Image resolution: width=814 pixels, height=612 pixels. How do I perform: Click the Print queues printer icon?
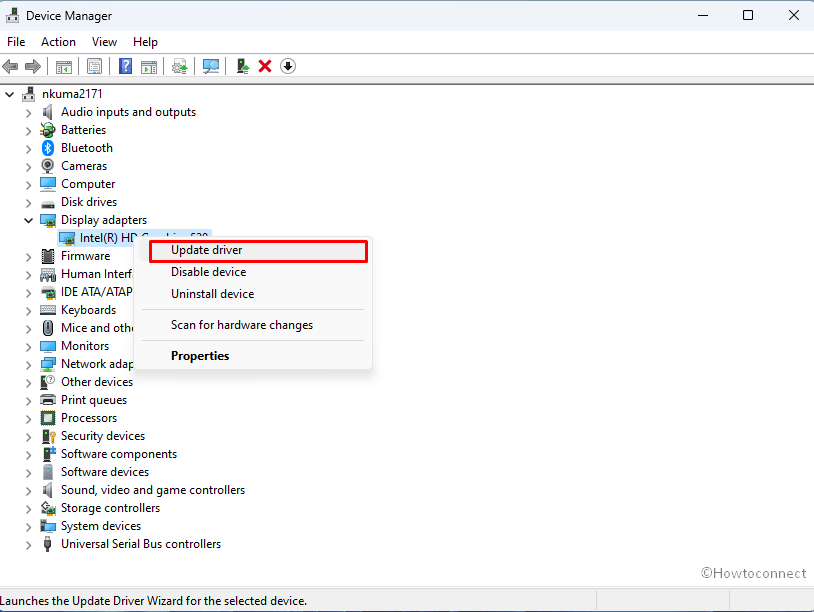coord(48,400)
